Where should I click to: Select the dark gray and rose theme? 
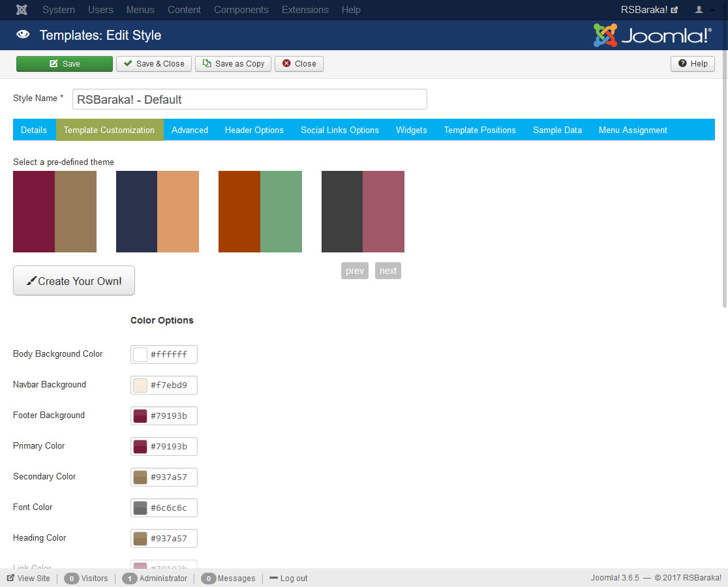[x=363, y=211]
